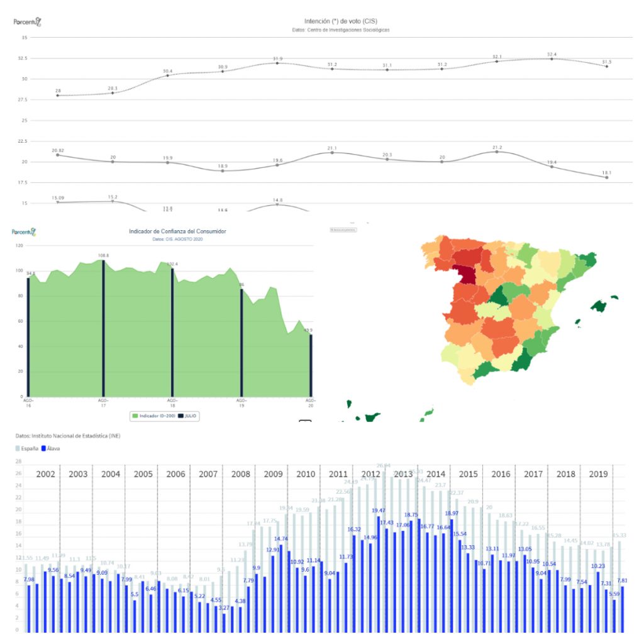Select the 30.4 data point on the dotted line
The width and height of the screenshot is (644, 644).
[x=167, y=75]
